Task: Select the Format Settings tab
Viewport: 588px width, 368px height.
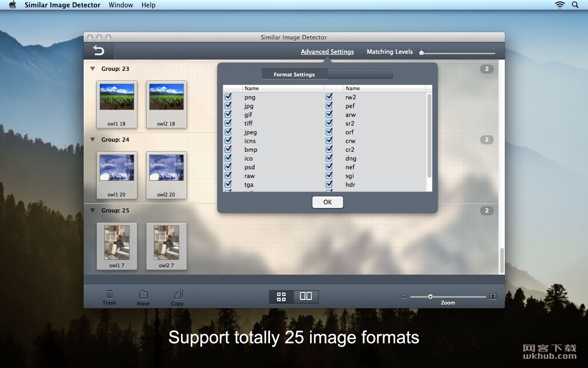Action: point(294,74)
